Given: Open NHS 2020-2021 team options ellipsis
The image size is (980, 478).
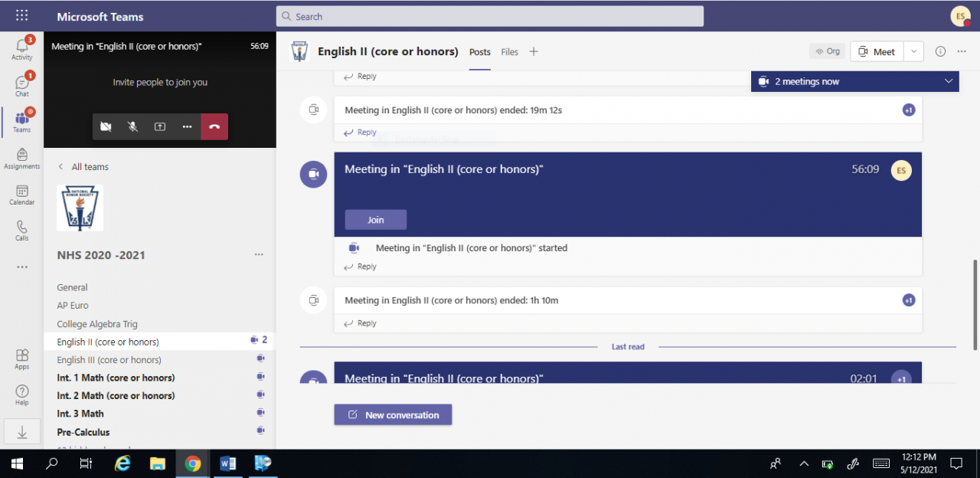Looking at the screenshot, I should [259, 254].
